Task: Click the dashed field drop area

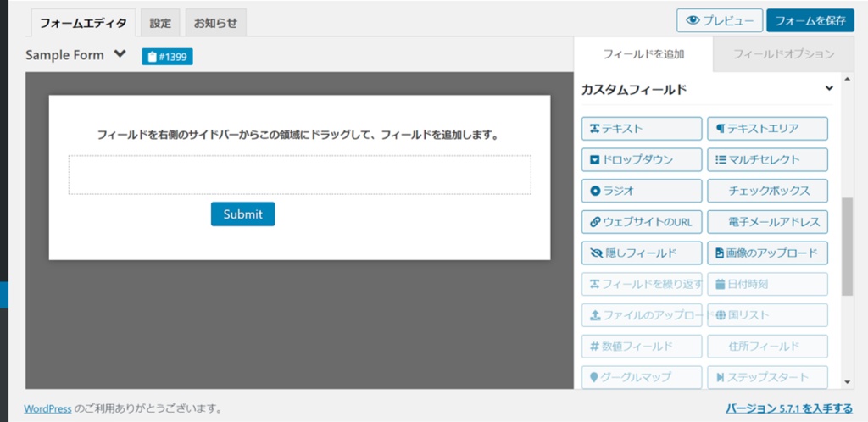Action: pos(299,175)
